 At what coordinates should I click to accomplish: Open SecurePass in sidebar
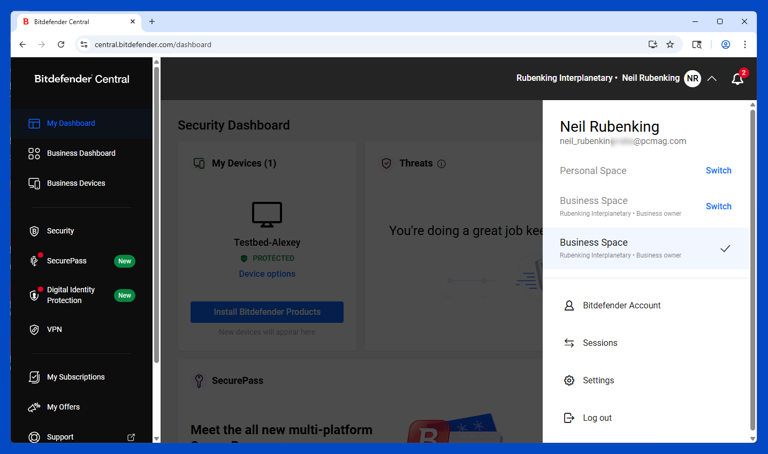coord(66,261)
